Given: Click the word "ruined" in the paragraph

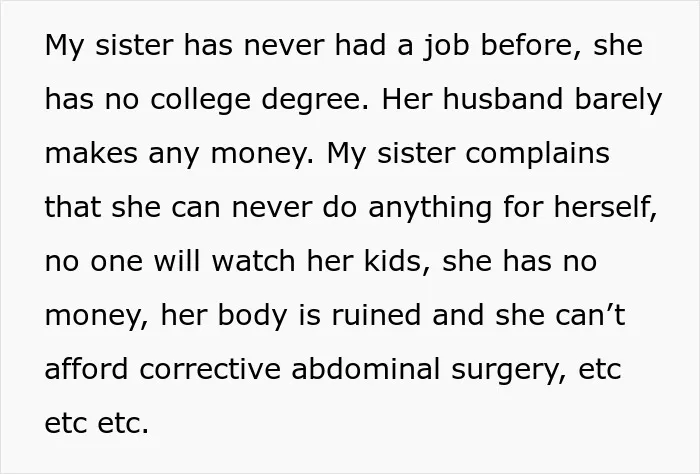Looking at the screenshot, I should pyautogui.click(x=376, y=315).
